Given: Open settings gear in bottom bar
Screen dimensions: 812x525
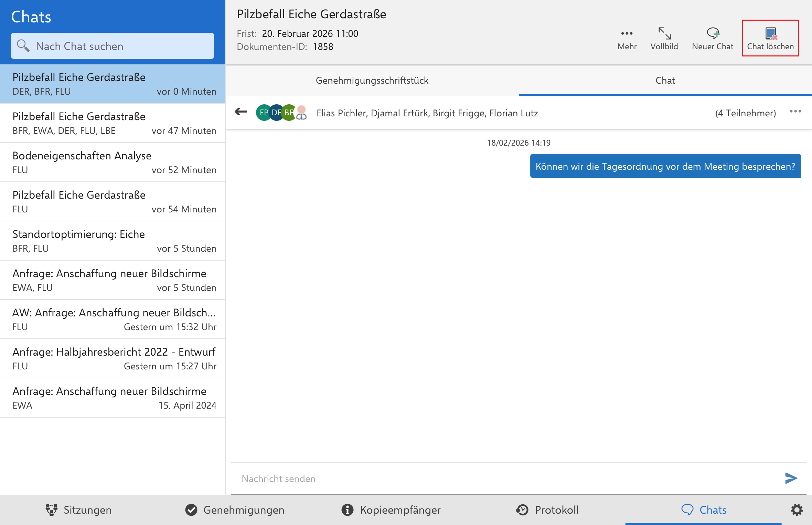Looking at the screenshot, I should (x=797, y=510).
